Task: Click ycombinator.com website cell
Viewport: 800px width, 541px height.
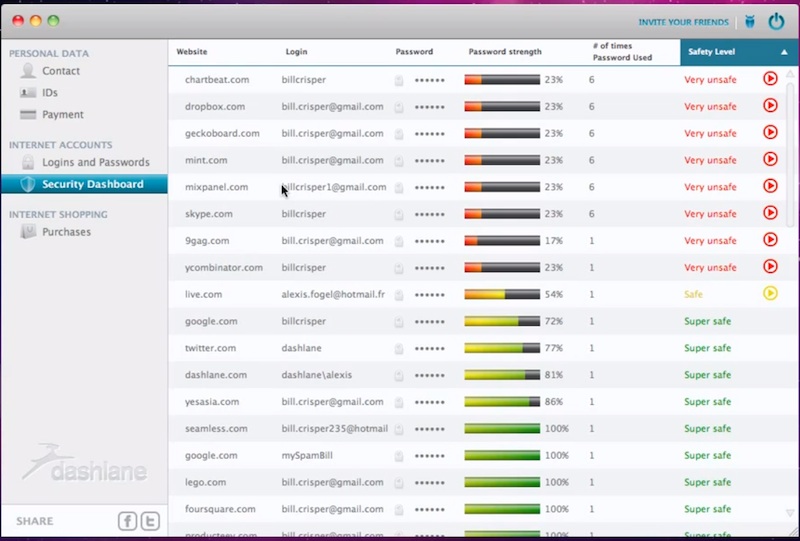Action: coord(223,267)
